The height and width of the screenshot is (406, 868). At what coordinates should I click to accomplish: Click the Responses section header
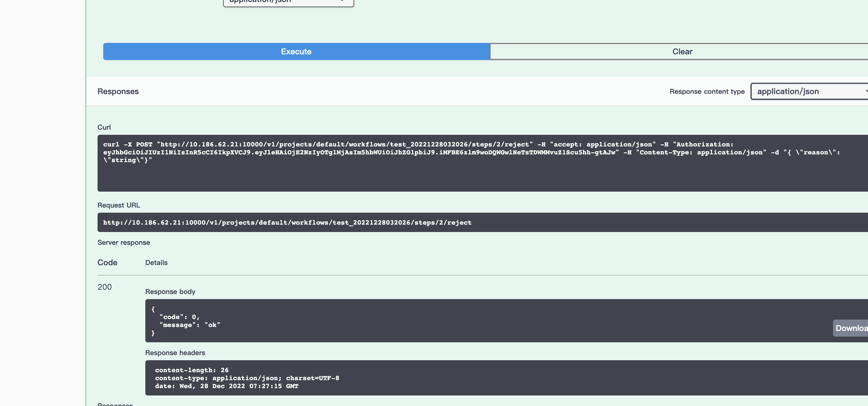pyautogui.click(x=118, y=91)
